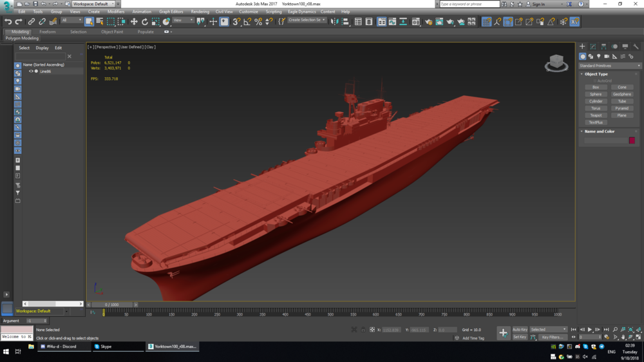Open the selection filter All dropdown
This screenshot has height=362, width=644.
point(71,20)
